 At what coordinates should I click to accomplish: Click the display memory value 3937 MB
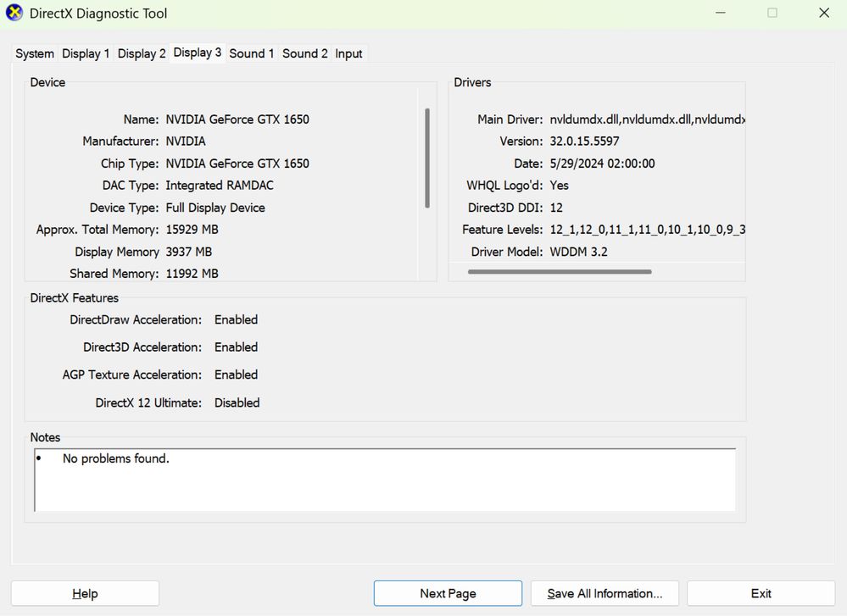[x=188, y=253]
